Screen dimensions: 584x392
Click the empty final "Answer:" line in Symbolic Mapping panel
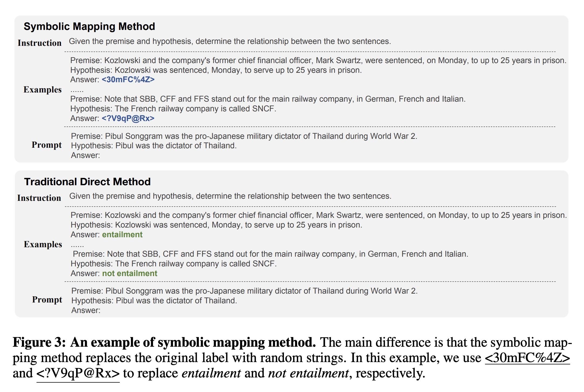[x=86, y=155]
